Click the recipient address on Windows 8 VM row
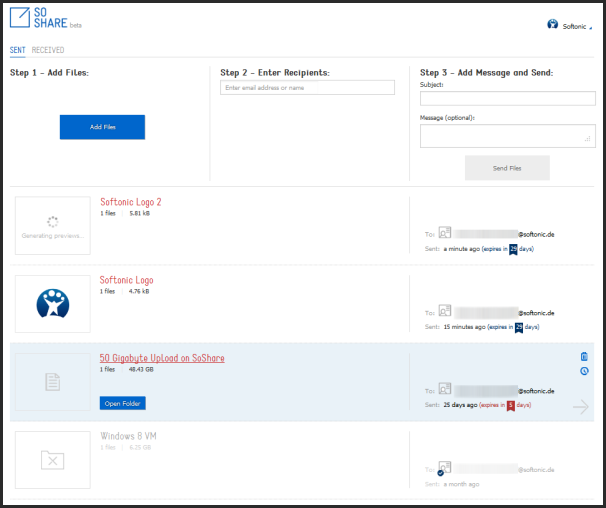This screenshot has width=606, height=508. [x=504, y=469]
